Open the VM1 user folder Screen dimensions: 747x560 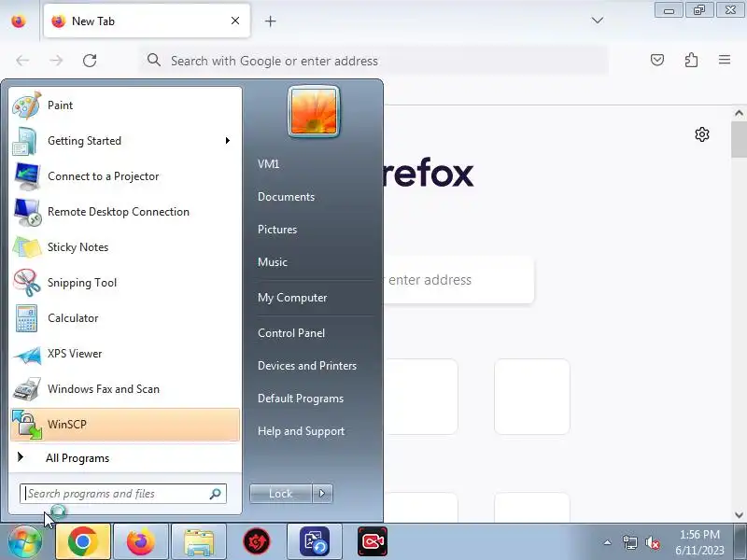(269, 164)
